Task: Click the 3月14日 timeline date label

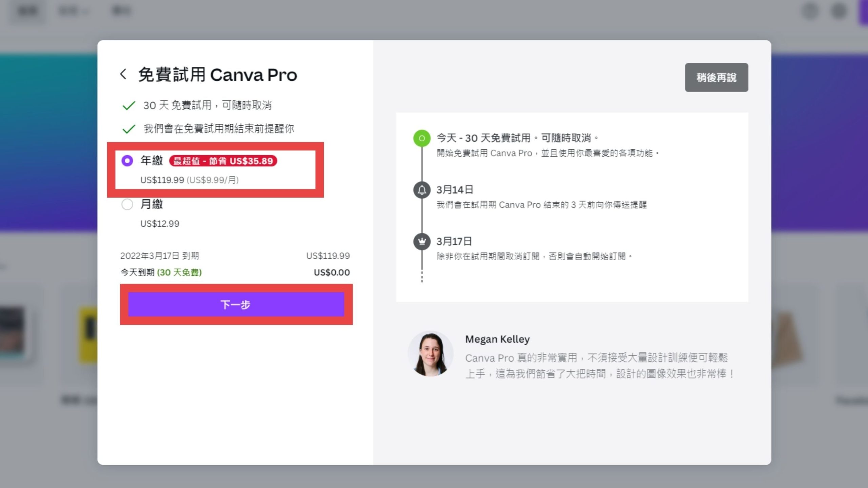Action: coord(455,190)
